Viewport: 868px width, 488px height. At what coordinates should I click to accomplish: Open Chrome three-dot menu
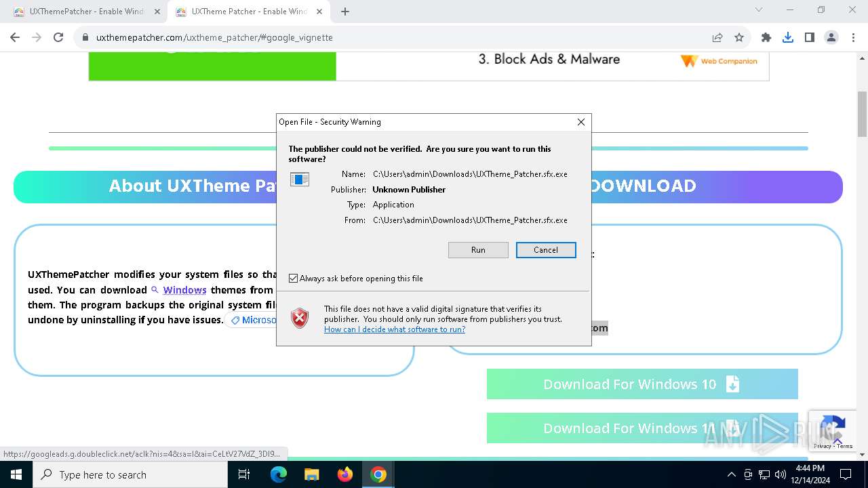click(853, 37)
